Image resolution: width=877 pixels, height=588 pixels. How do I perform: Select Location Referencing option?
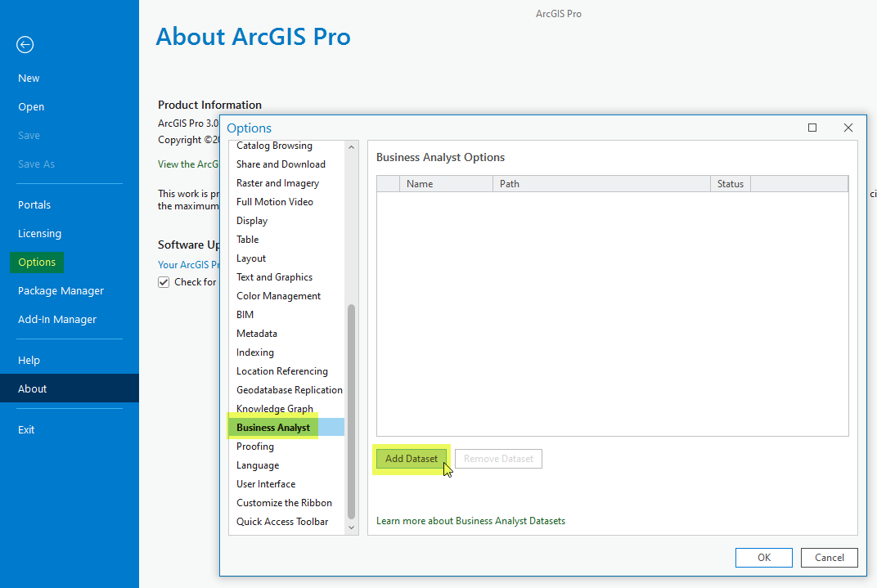click(x=282, y=371)
